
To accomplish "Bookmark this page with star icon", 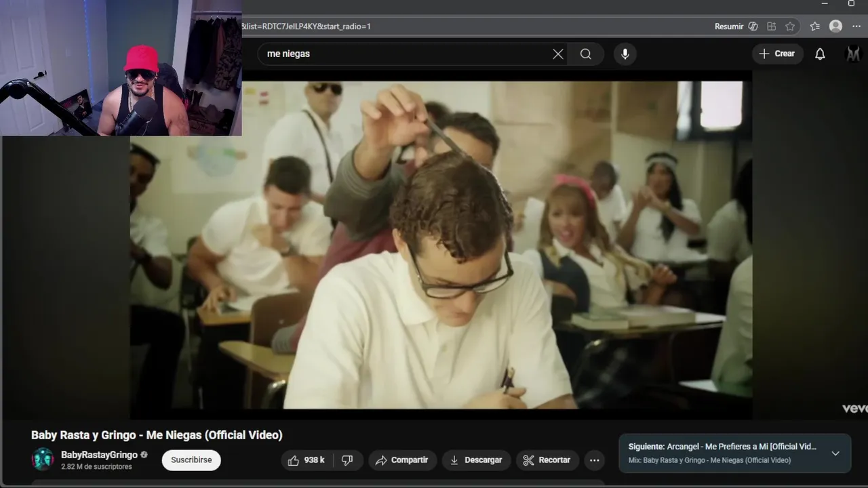I will (790, 26).
